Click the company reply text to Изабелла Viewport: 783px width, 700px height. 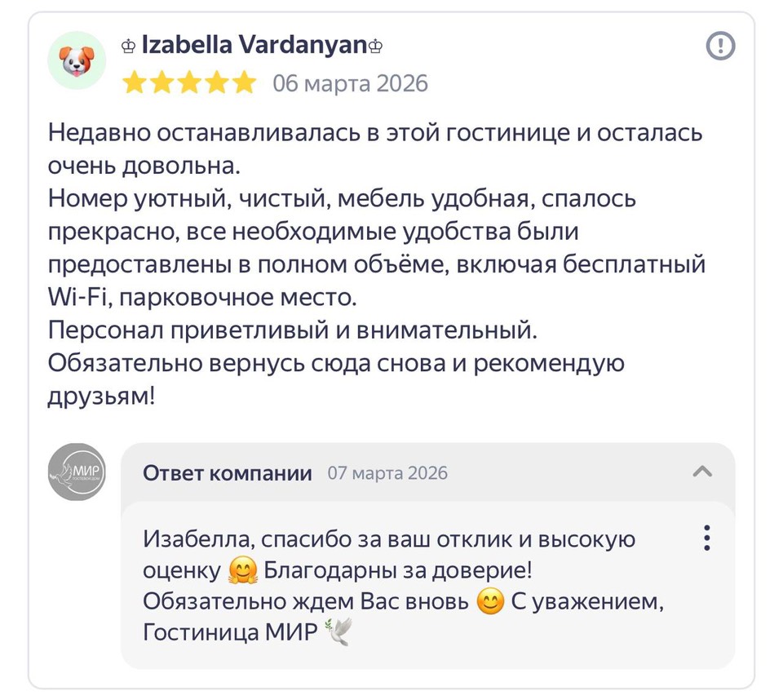[x=400, y=586]
